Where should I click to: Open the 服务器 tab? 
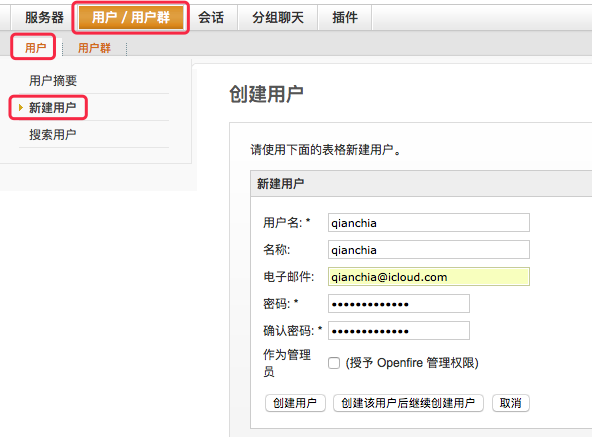[44, 17]
